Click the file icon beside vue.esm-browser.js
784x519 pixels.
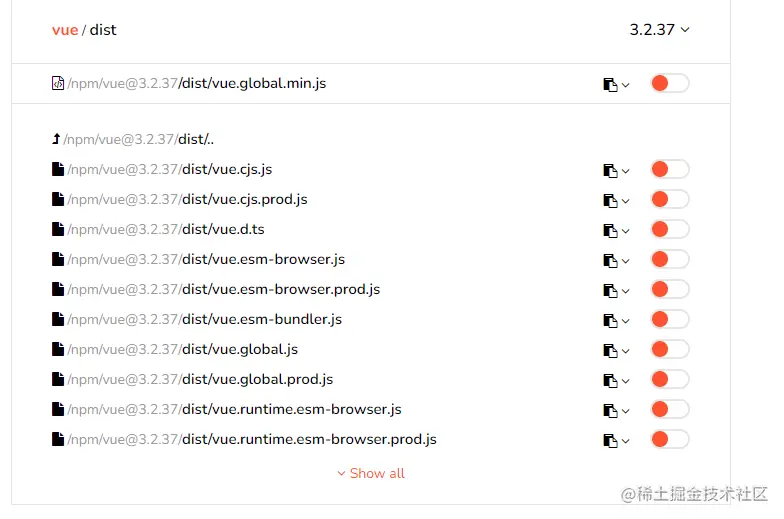pos(58,259)
